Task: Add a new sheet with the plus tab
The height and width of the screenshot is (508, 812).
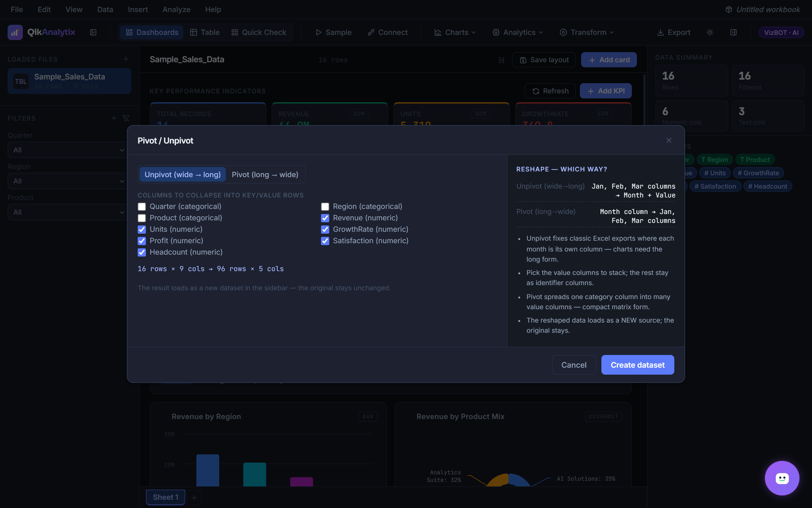Action: coord(194,498)
